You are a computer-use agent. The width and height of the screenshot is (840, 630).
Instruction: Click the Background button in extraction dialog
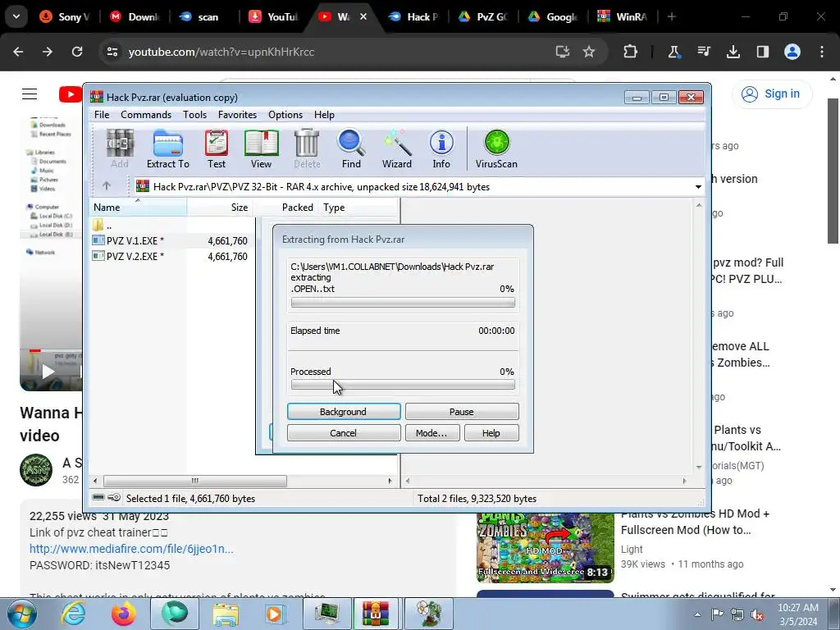pyautogui.click(x=344, y=412)
